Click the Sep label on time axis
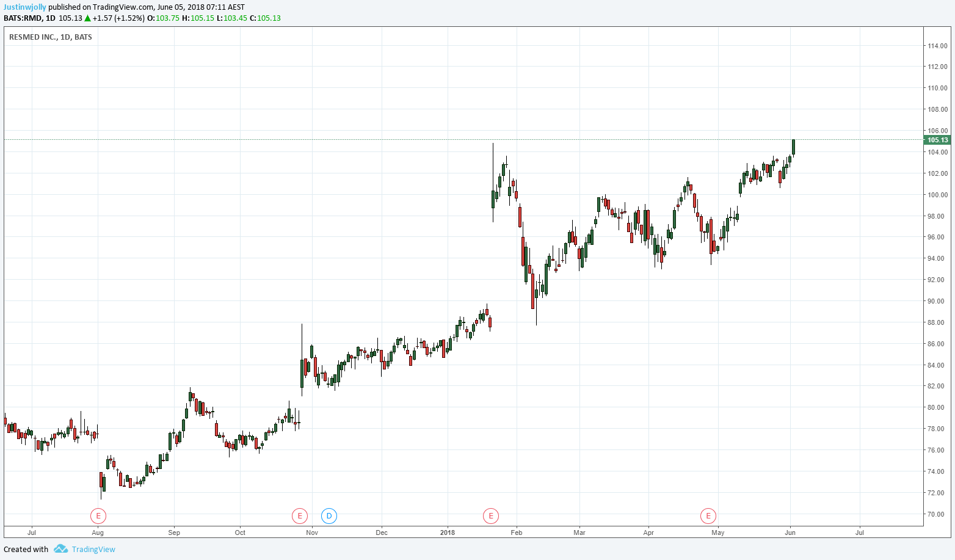 click(174, 533)
